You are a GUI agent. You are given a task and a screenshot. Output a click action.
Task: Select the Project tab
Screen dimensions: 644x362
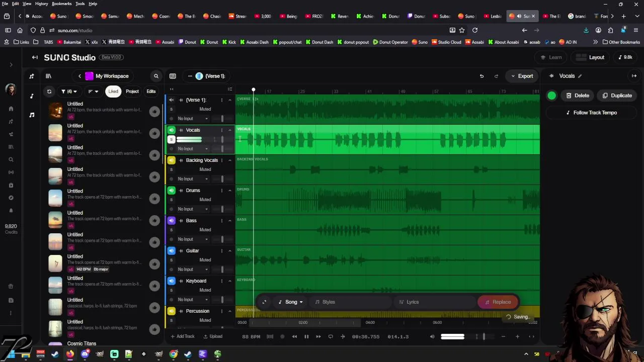tap(132, 92)
